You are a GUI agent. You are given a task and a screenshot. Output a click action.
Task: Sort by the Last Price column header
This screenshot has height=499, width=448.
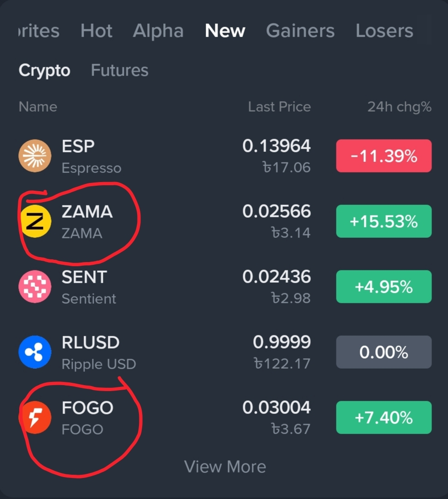[x=279, y=107]
